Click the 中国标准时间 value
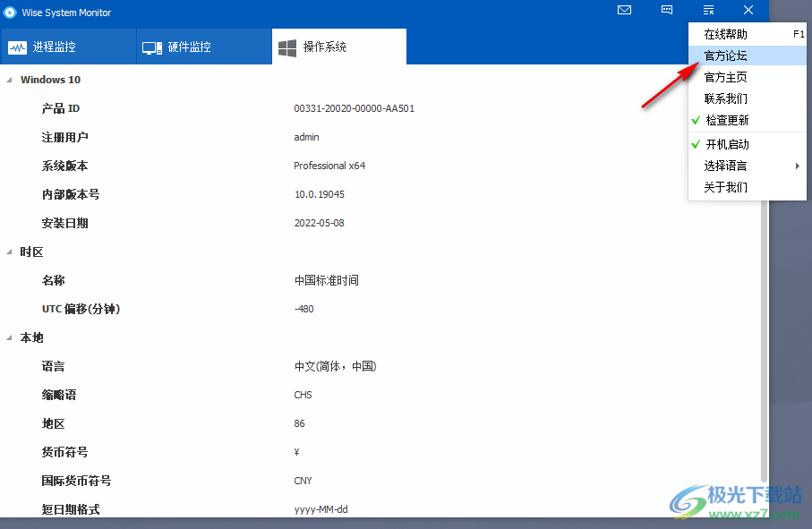 coord(327,280)
